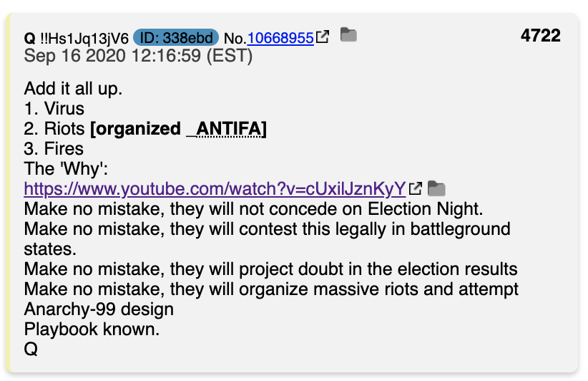The image size is (588, 381).
Task: Open external link icon after YouTube URL
Action: pyautogui.click(x=416, y=188)
